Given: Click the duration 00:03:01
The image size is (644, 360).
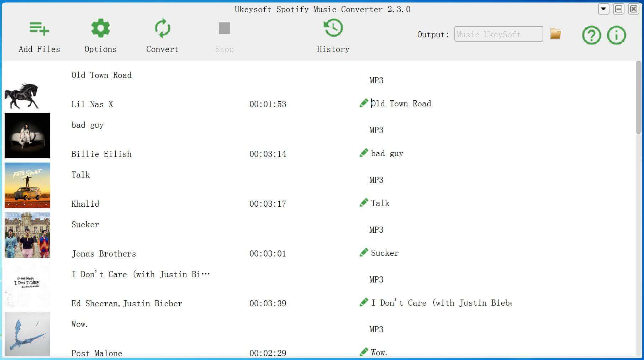Looking at the screenshot, I should (268, 254).
